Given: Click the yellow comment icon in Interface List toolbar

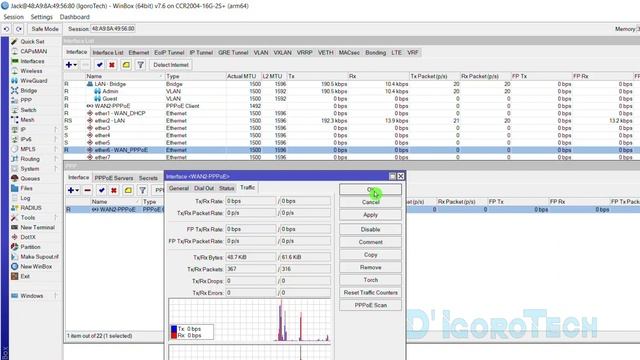Looking at the screenshot, I should [126, 65].
